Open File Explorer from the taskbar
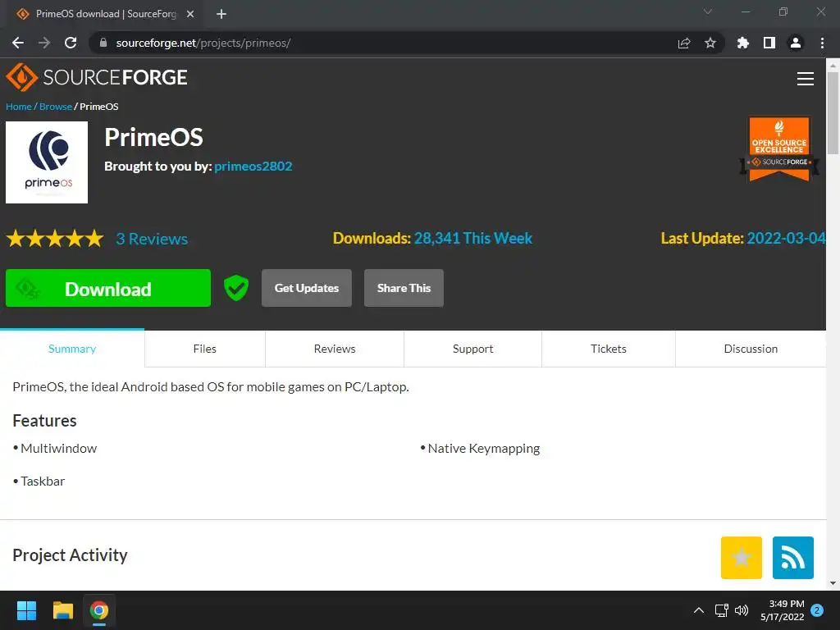The image size is (840, 630). coord(62,610)
